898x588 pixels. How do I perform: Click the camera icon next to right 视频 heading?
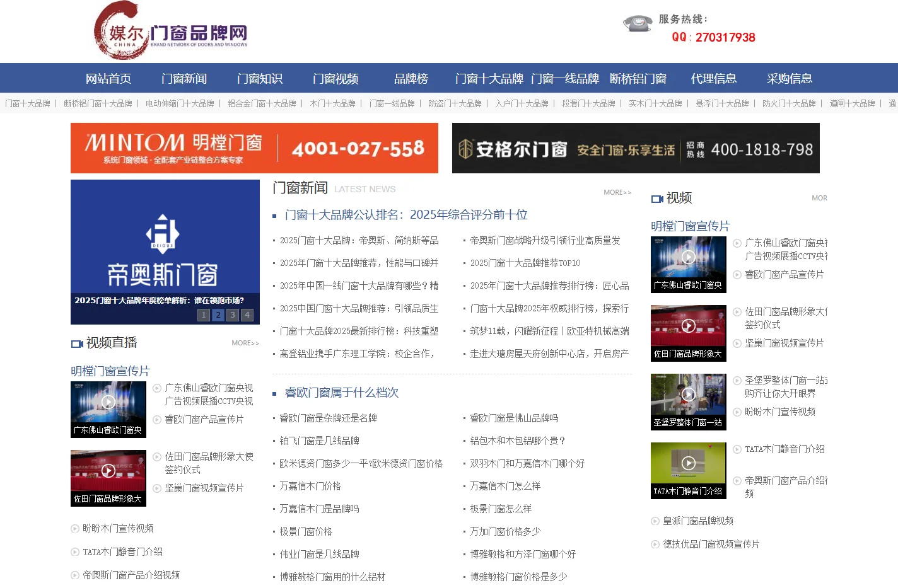(x=657, y=199)
